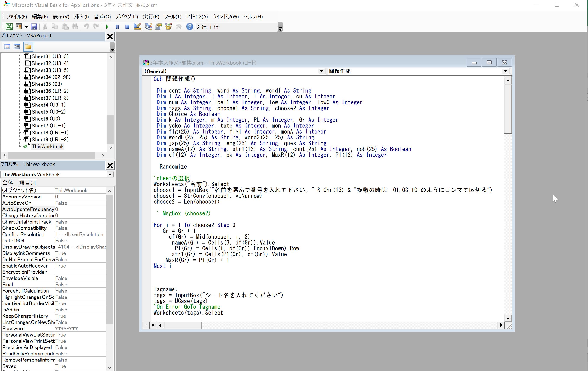Click View Code icon in Project pane
The image size is (588, 371).
[x=7, y=47]
